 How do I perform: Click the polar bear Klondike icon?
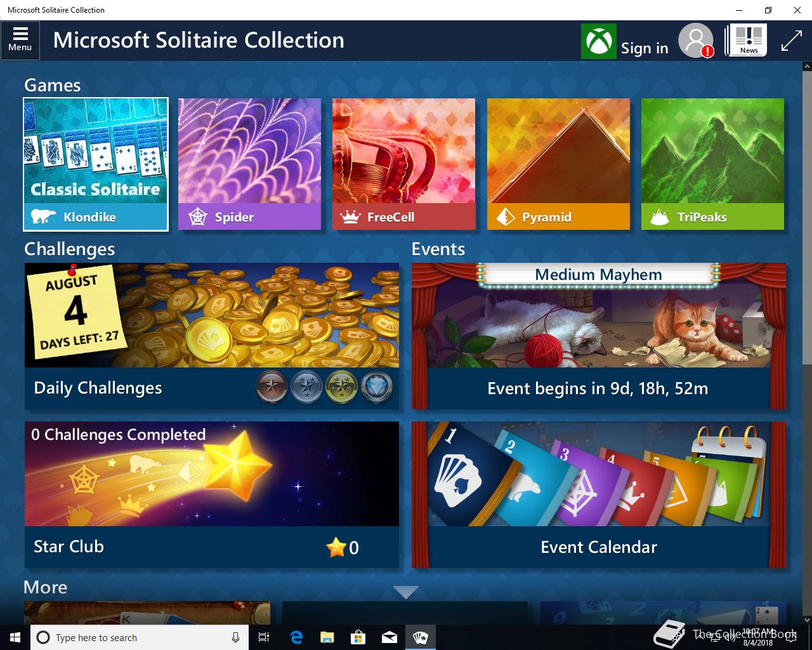43,217
